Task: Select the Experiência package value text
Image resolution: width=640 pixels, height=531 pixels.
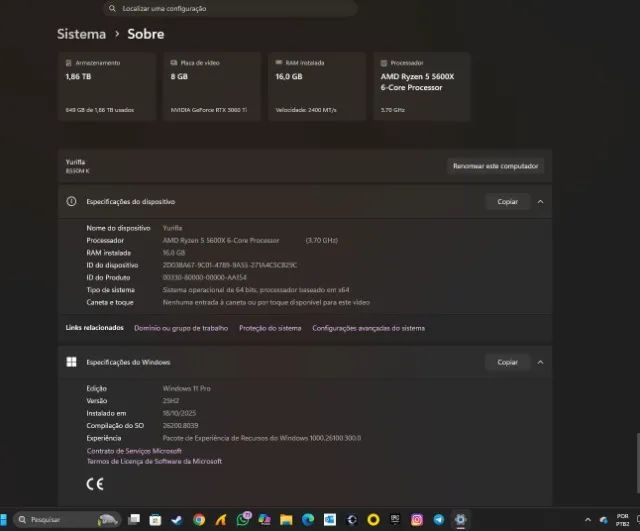Action: [262, 438]
